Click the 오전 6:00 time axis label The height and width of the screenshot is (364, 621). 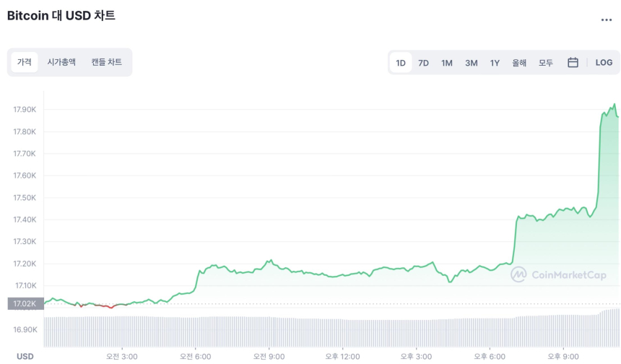click(195, 356)
